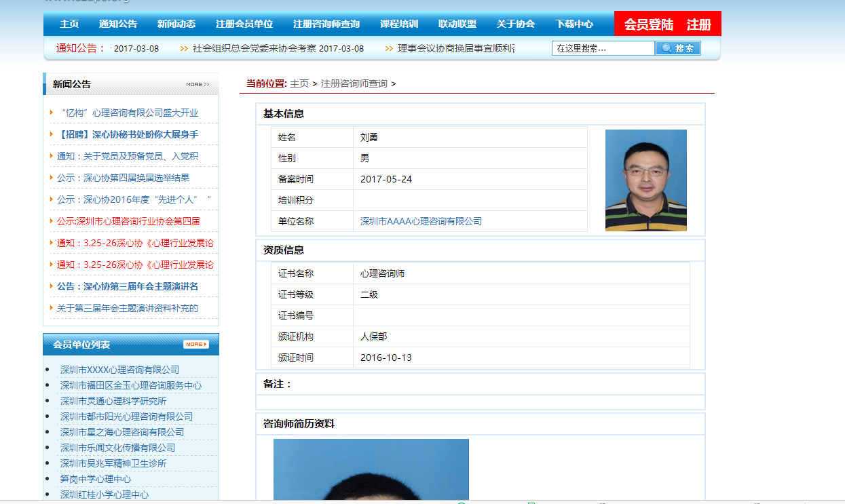
Task: Click 主页 in the breadcrumb
Action: coord(299,83)
